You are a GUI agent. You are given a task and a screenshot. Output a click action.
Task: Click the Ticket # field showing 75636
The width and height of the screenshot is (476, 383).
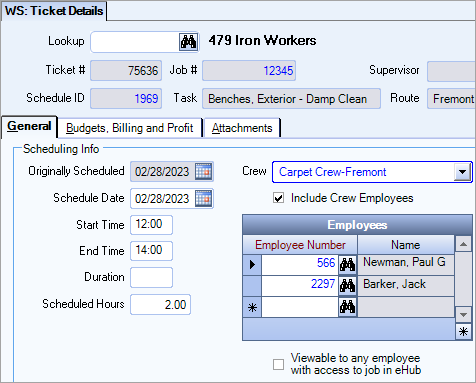pyautogui.click(x=126, y=71)
